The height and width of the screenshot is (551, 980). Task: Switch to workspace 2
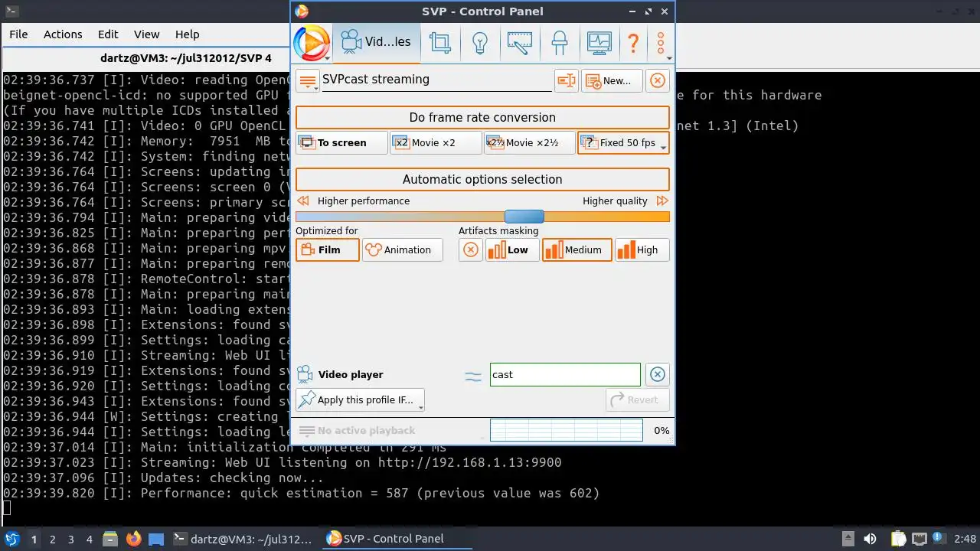pyautogui.click(x=52, y=539)
